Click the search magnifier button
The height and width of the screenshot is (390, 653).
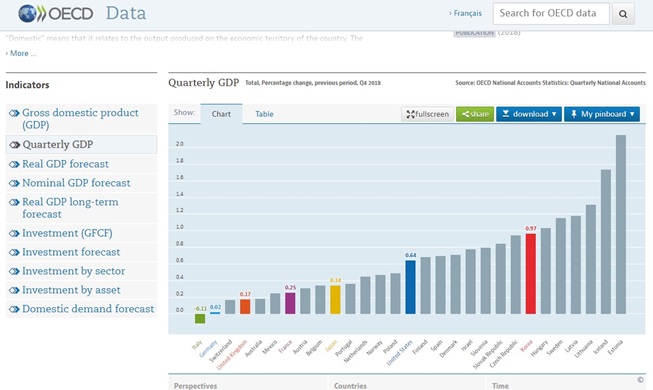point(623,14)
